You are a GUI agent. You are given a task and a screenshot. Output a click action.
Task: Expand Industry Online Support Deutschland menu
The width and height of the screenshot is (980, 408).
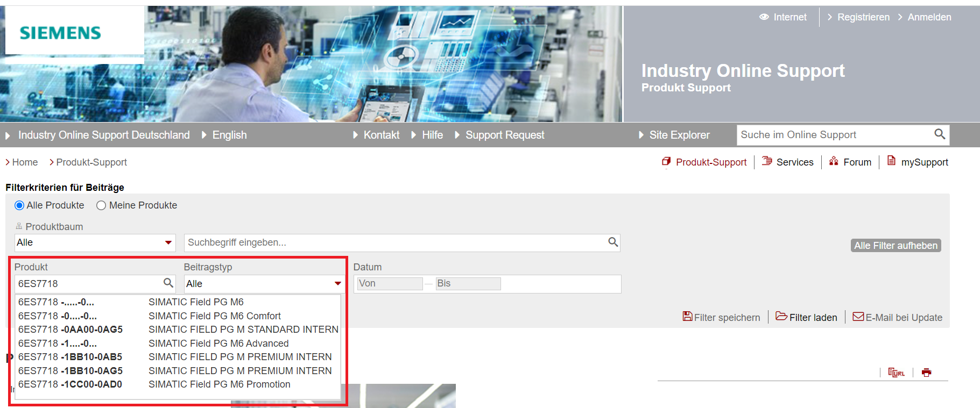click(x=104, y=135)
